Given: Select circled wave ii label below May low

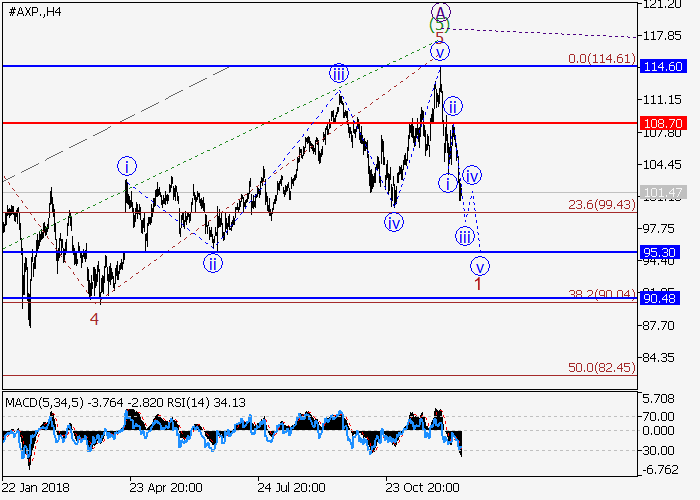Looking at the screenshot, I should (x=212, y=263).
